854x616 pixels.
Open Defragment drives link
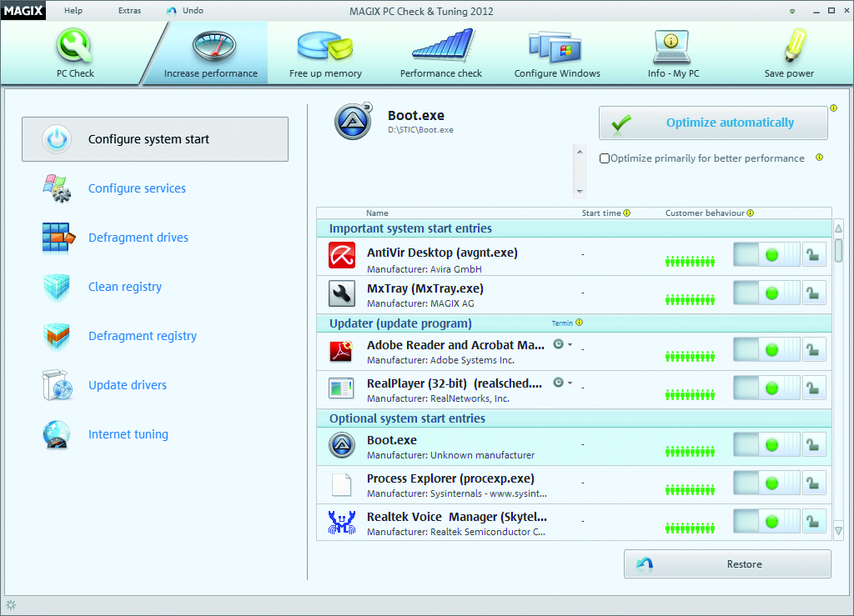coord(138,238)
